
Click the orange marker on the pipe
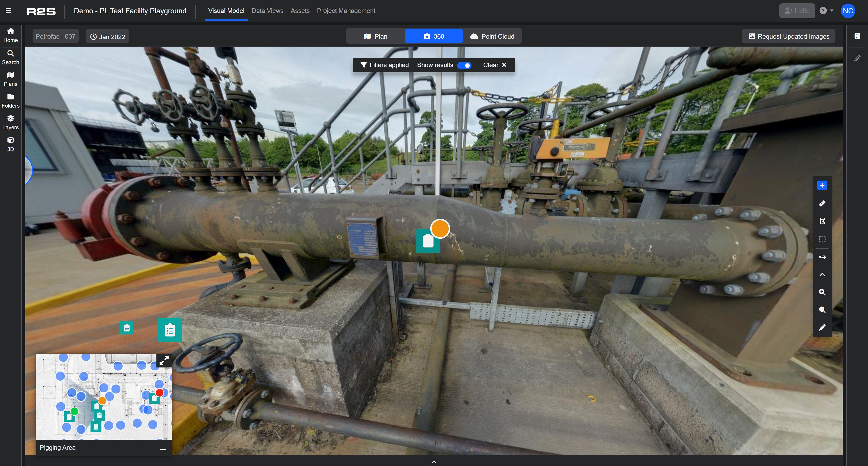pyautogui.click(x=440, y=229)
